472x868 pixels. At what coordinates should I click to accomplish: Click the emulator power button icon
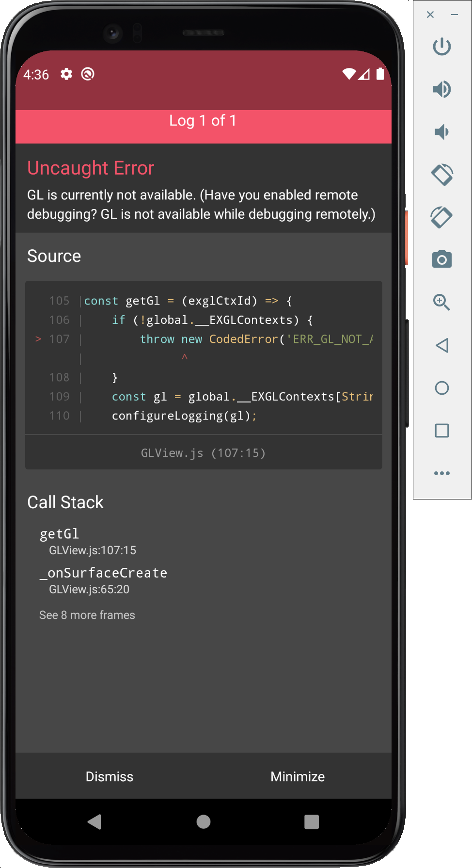pyautogui.click(x=442, y=47)
